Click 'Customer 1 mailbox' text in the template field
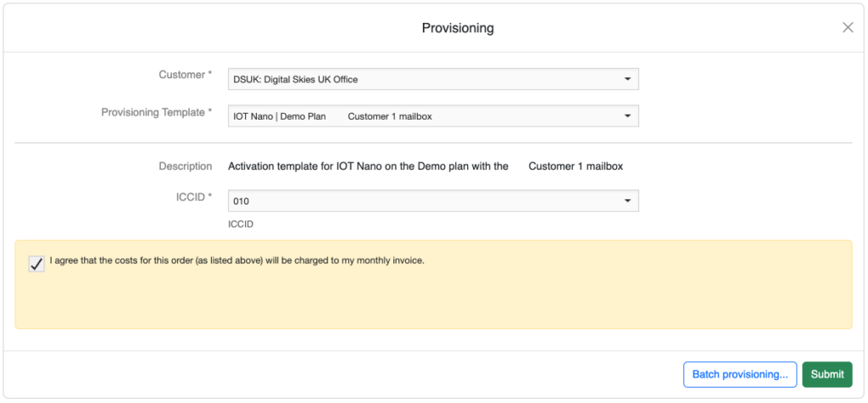The height and width of the screenshot is (403, 868). 389,116
